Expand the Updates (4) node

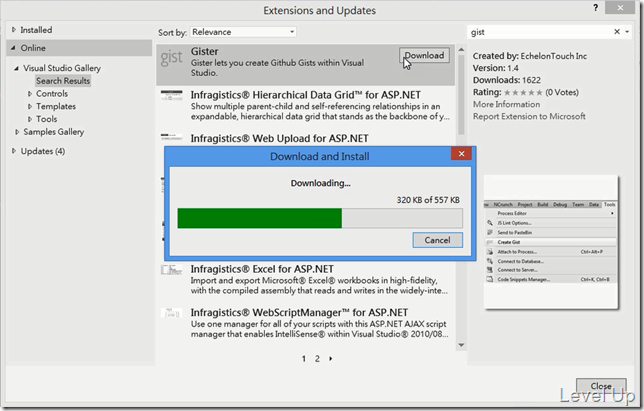pyautogui.click(x=14, y=151)
